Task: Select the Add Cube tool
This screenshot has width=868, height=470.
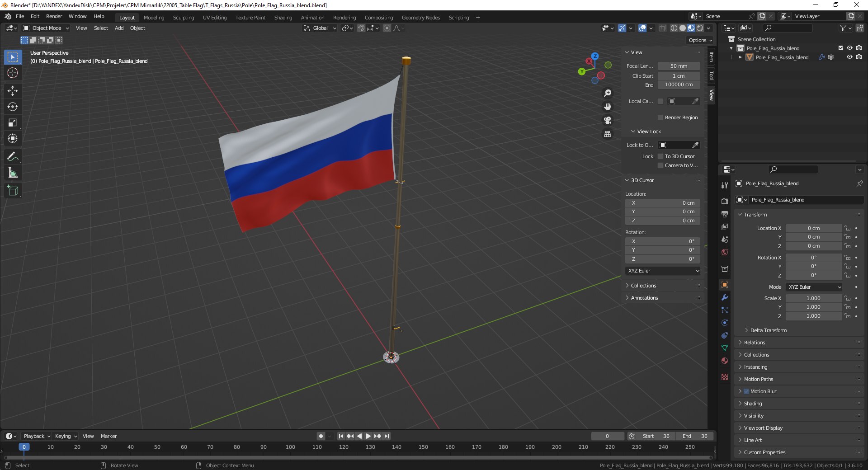Action: click(x=13, y=190)
